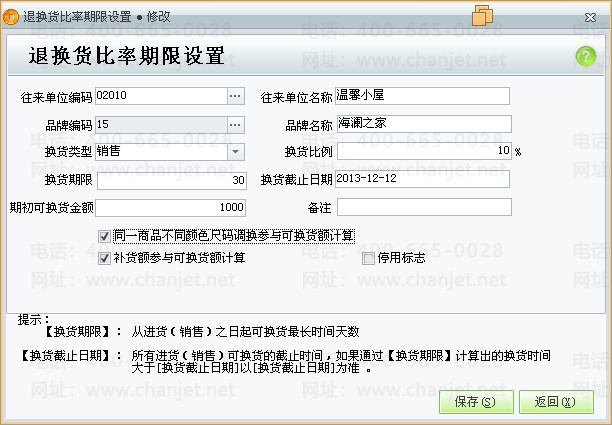Click the 返回(X) button
612x425 pixels.
tap(556, 402)
